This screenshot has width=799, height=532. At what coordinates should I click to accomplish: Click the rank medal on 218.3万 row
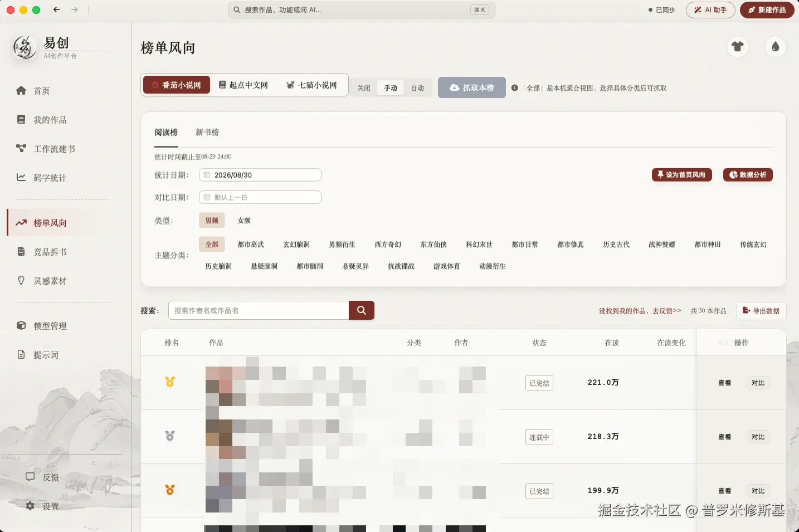(170, 436)
